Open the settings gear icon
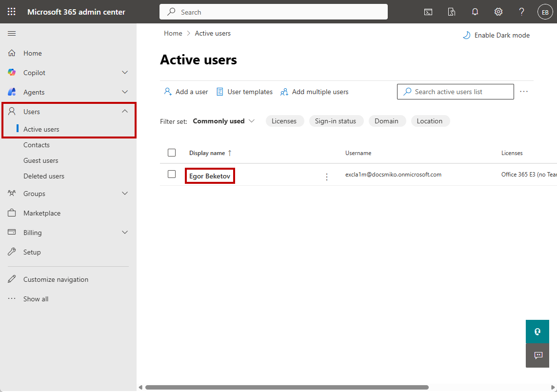This screenshot has height=392, width=557. click(x=498, y=12)
